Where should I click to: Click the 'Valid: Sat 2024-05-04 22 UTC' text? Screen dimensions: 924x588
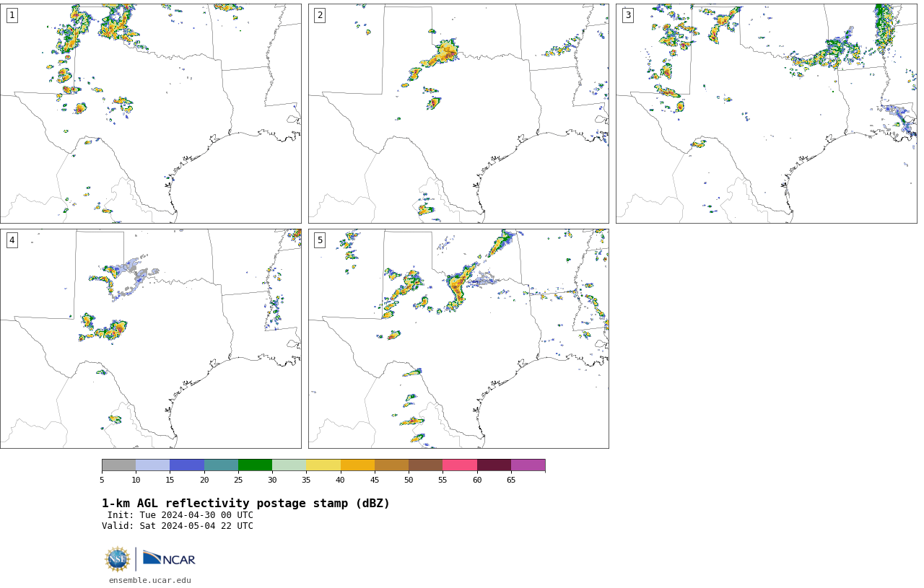[x=178, y=526]
